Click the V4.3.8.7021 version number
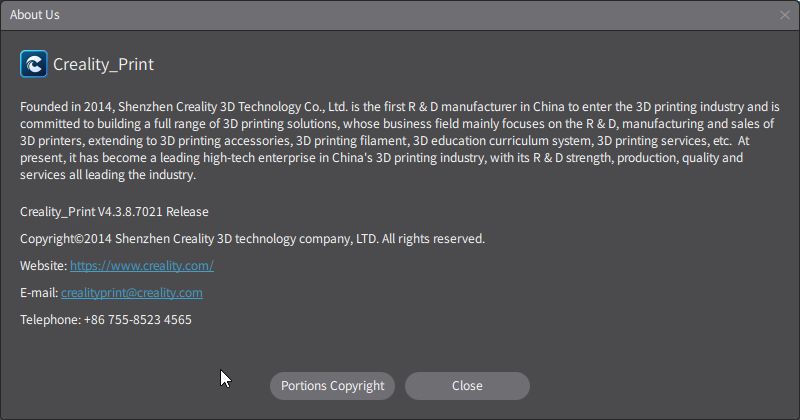 (131, 212)
